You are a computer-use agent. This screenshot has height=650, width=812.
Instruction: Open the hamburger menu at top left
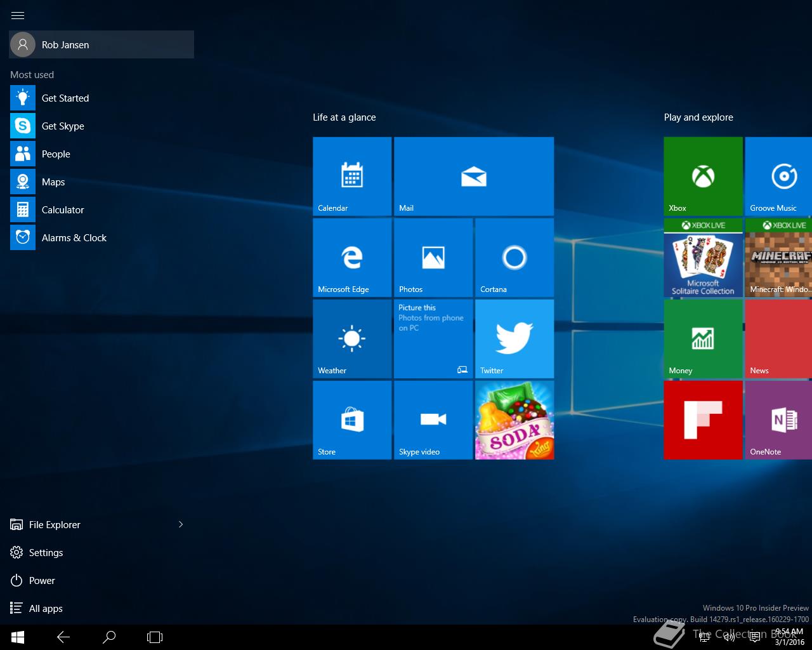tap(18, 15)
